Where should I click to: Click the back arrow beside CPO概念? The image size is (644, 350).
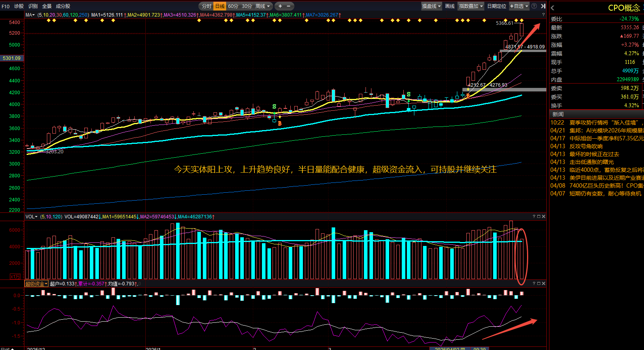(x=553, y=8)
